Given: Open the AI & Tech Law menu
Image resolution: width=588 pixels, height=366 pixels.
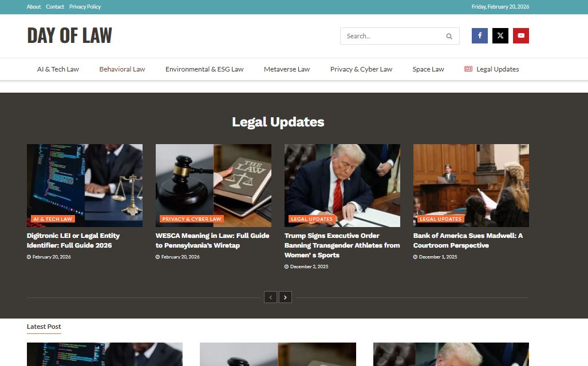Looking at the screenshot, I should click(x=58, y=69).
